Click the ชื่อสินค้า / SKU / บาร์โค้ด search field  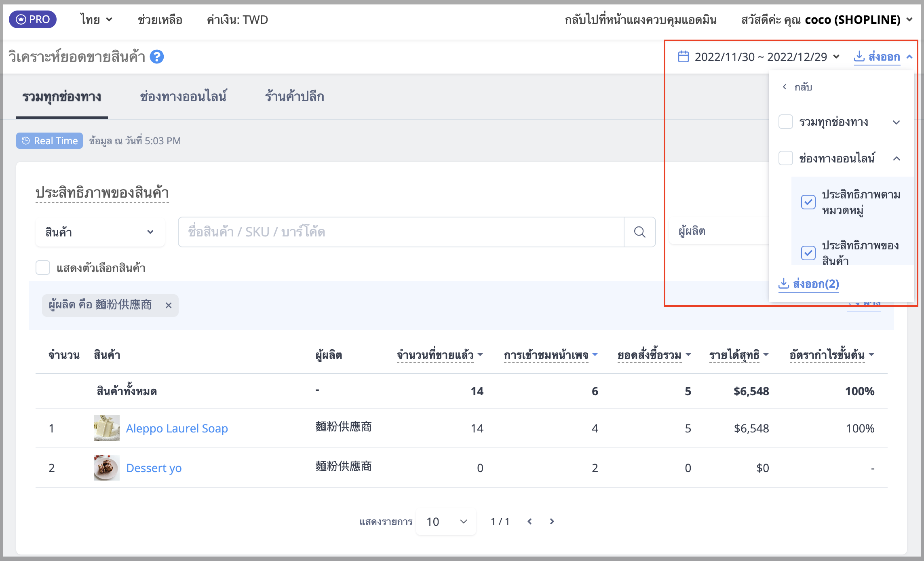(x=401, y=232)
